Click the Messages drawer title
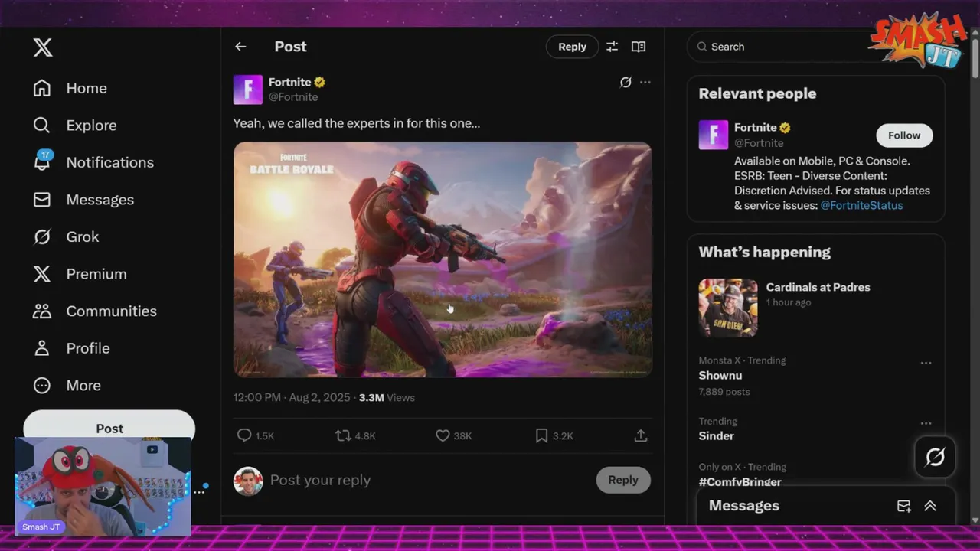The height and width of the screenshot is (551, 980). coord(744,506)
